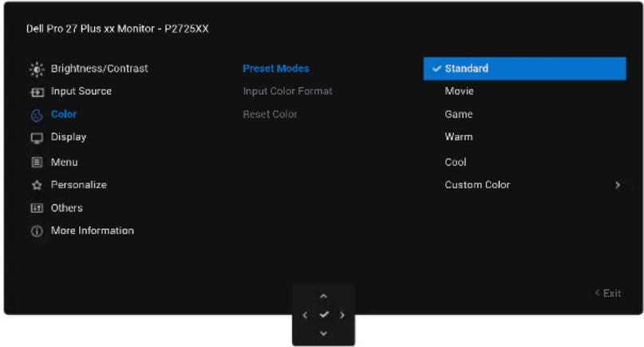The height and width of the screenshot is (347, 644).
Task: Click the down arrow on joystick pad
Action: coord(324,333)
